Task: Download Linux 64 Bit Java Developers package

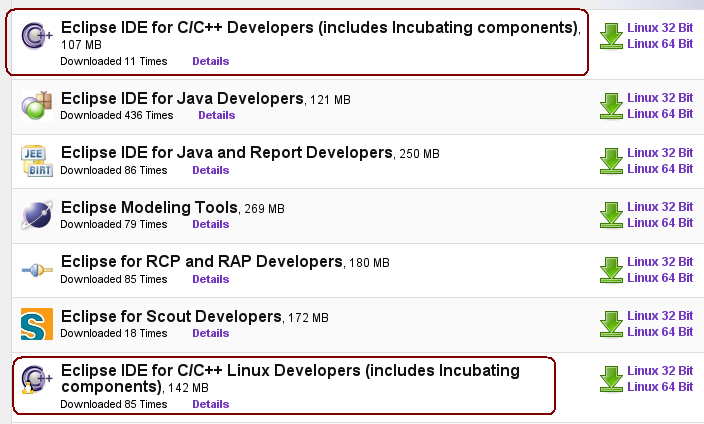Action: [659, 114]
